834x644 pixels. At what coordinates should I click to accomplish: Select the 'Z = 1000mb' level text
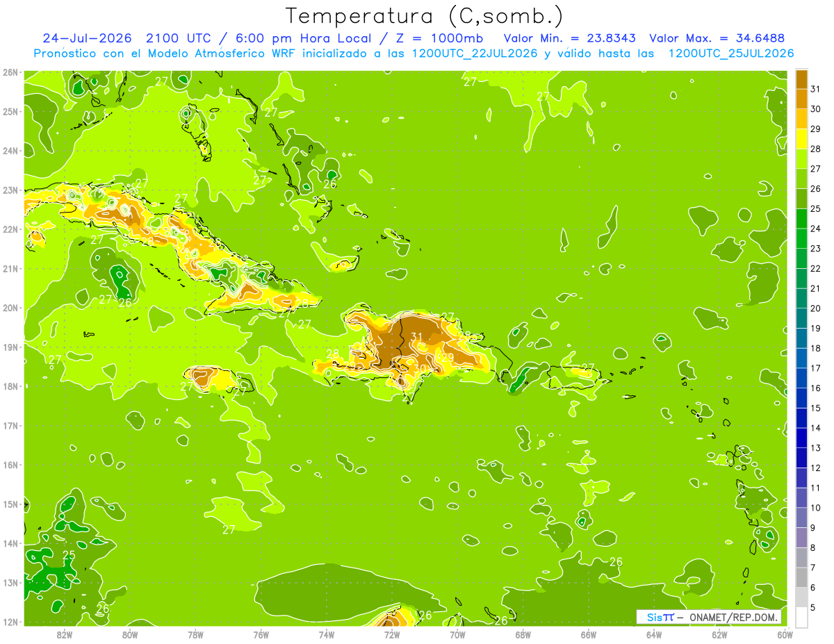click(x=439, y=38)
